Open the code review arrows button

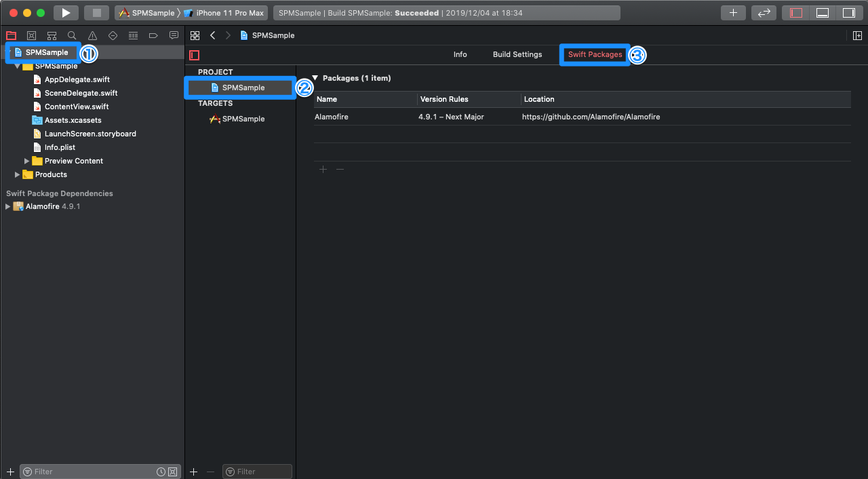click(x=764, y=13)
